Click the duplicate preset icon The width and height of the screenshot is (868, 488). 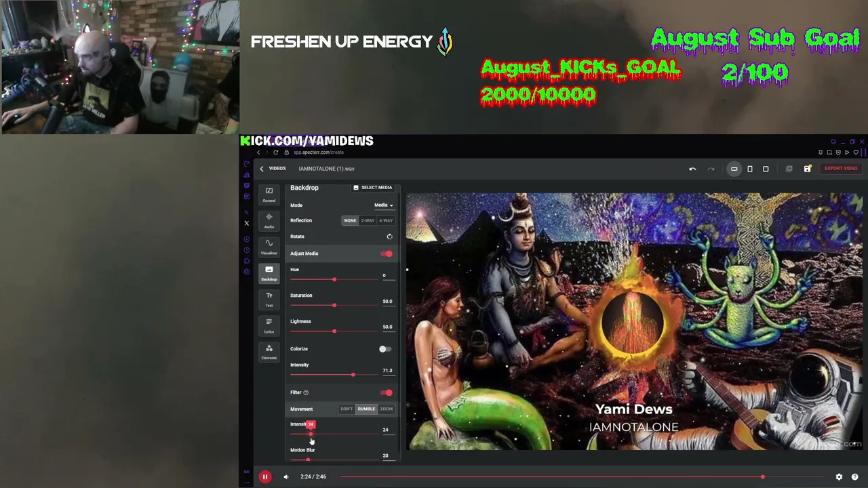tap(789, 169)
